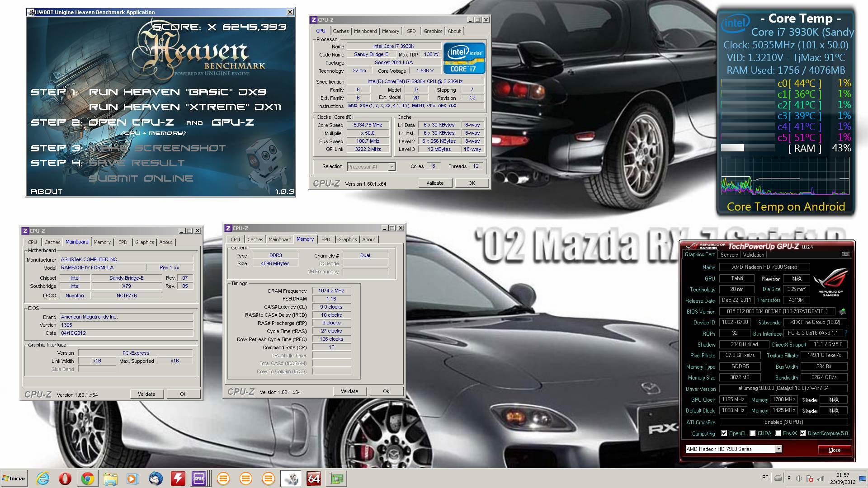
Task: Click the GPU-Z screenshot camera icon
Action: 845,254
